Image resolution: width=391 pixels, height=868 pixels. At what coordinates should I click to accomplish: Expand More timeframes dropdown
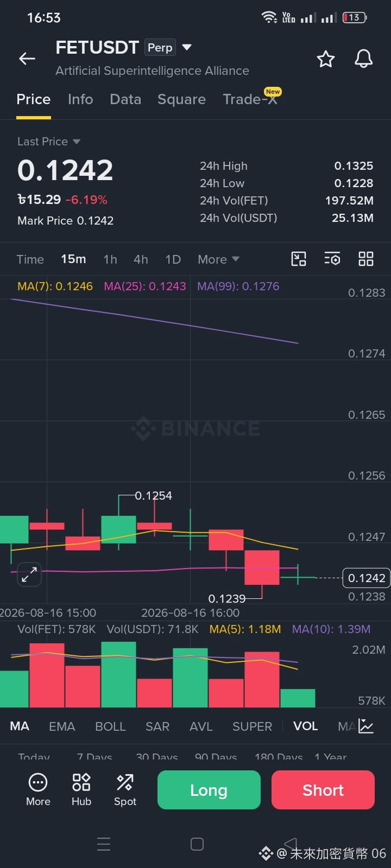click(218, 259)
